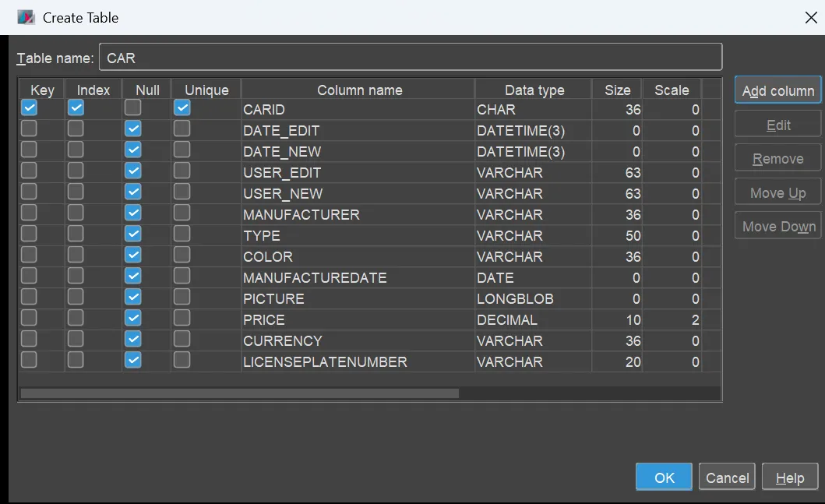Disable Null for the MANUFACTURER column

point(133,213)
